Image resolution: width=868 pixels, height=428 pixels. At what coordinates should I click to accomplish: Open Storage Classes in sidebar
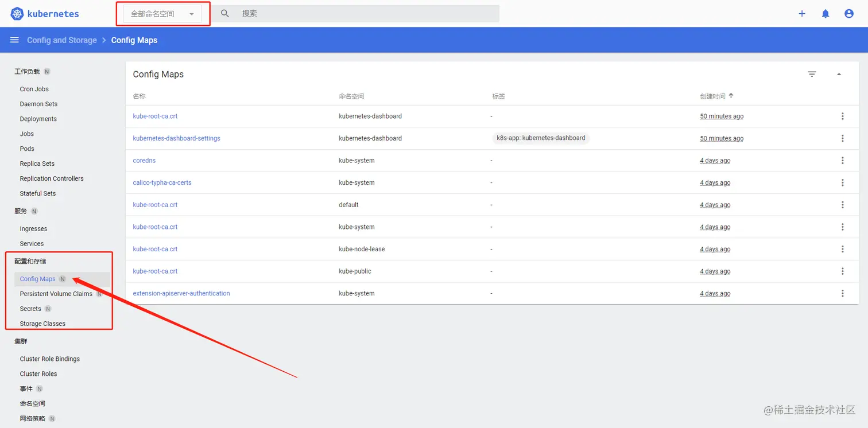tap(42, 324)
